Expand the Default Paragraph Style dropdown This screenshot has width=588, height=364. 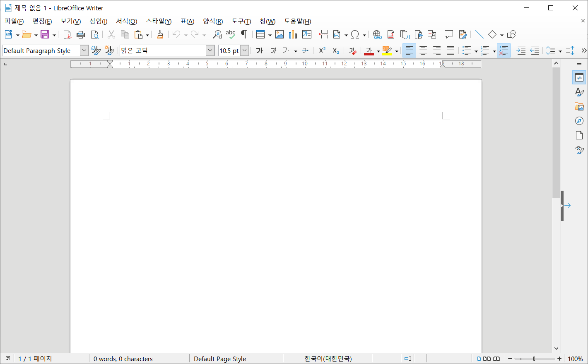[x=84, y=50]
